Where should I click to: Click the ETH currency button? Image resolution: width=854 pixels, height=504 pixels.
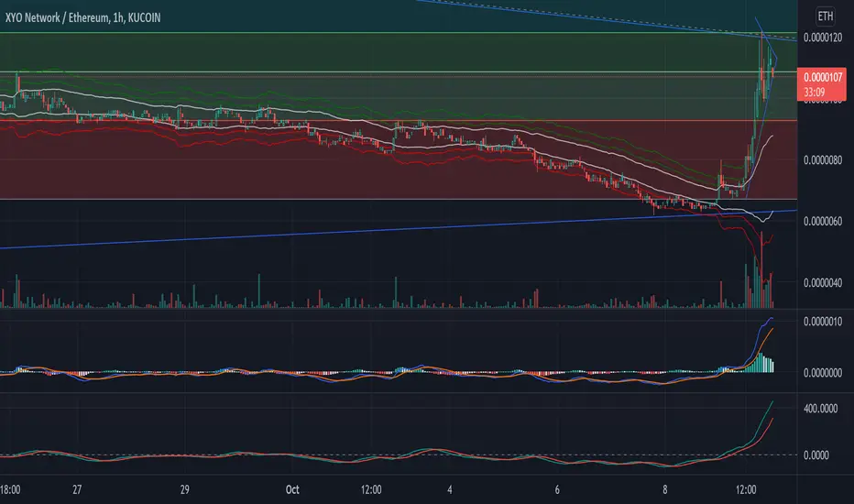825,16
